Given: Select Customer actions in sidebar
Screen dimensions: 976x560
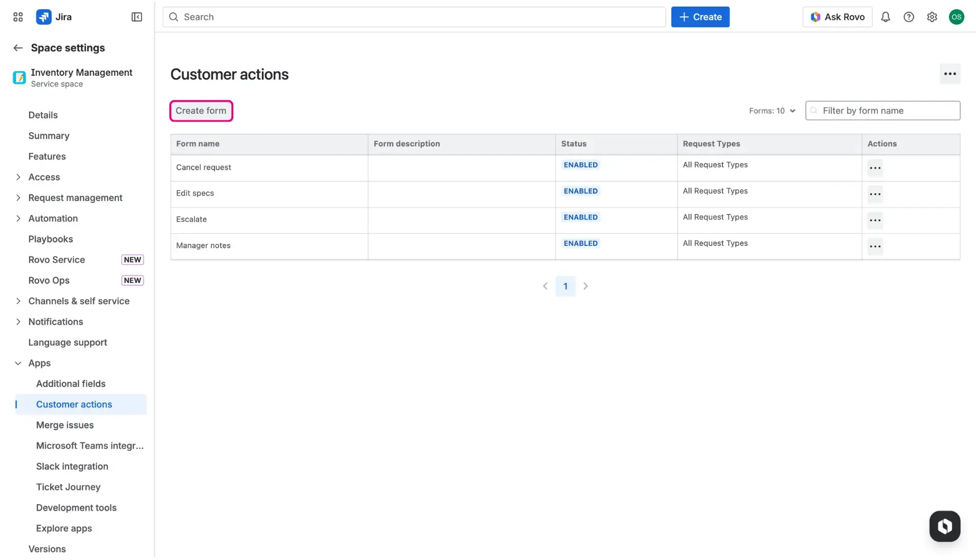Looking at the screenshot, I should 74,404.
